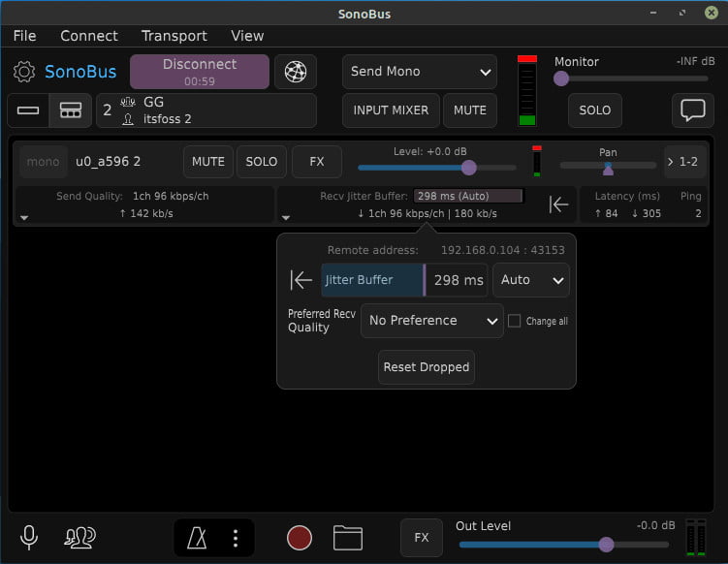This screenshot has height=564, width=728.
Task: Click the mono channel layout button
Action: click(44, 162)
